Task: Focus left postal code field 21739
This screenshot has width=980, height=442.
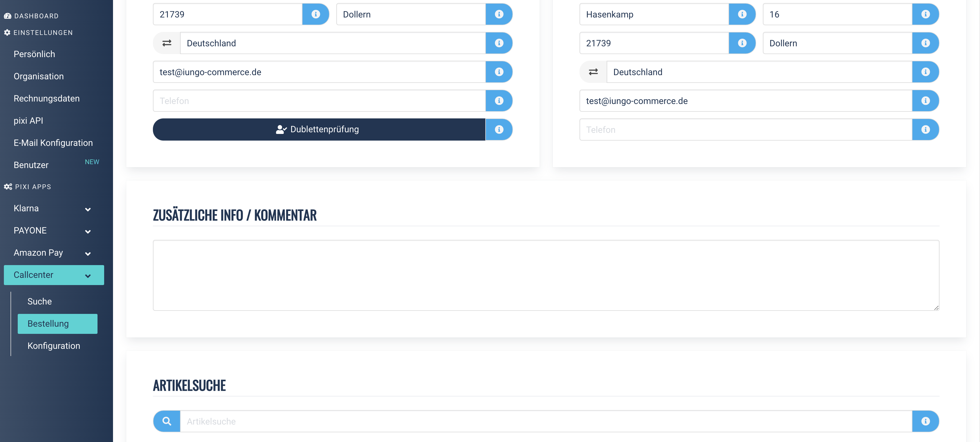Action: 228,14
